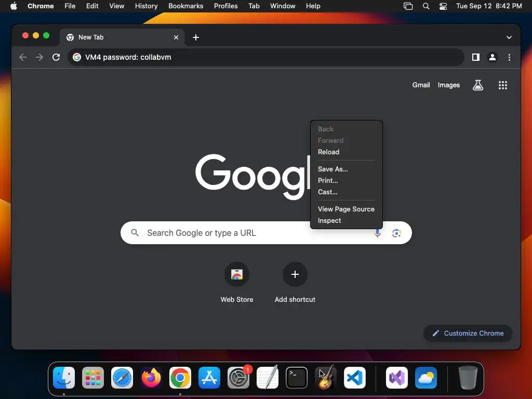
Task: Open Launchpad from the Dock
Action: [93, 378]
